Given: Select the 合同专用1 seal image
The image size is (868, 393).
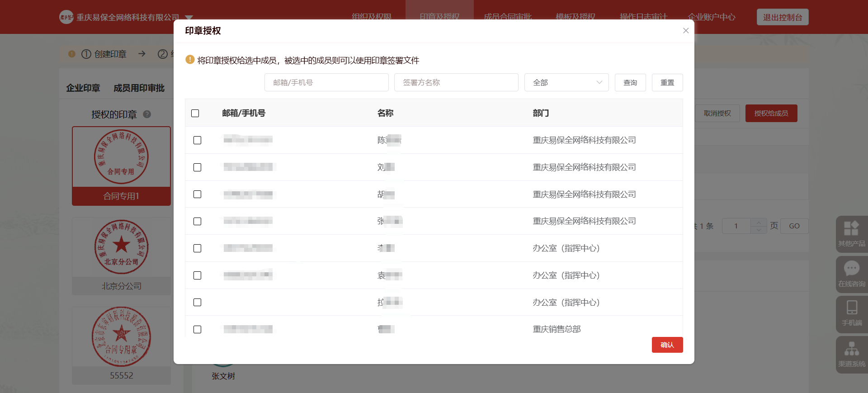Looking at the screenshot, I should pos(121,157).
